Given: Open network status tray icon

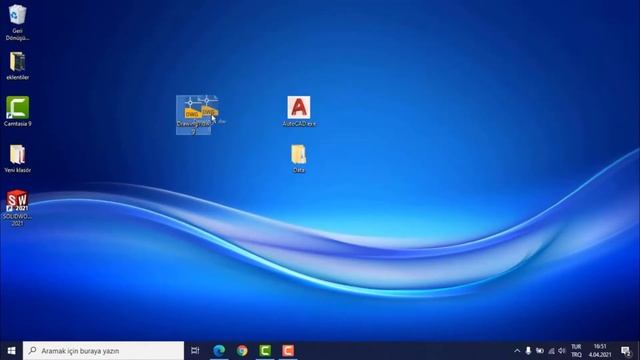Looking at the screenshot, I should (x=551, y=351).
